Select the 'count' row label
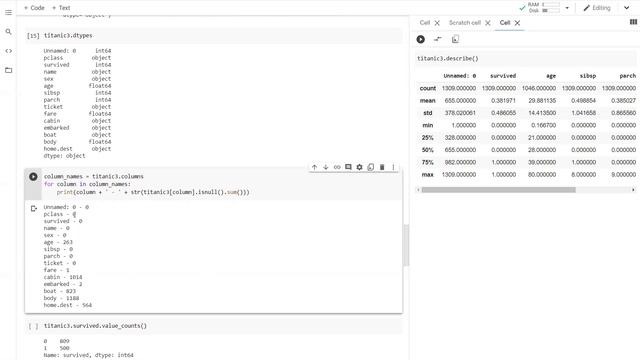 [427, 88]
